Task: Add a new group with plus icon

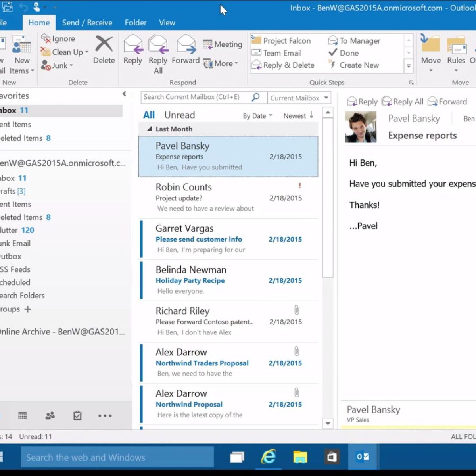Action: [27, 309]
